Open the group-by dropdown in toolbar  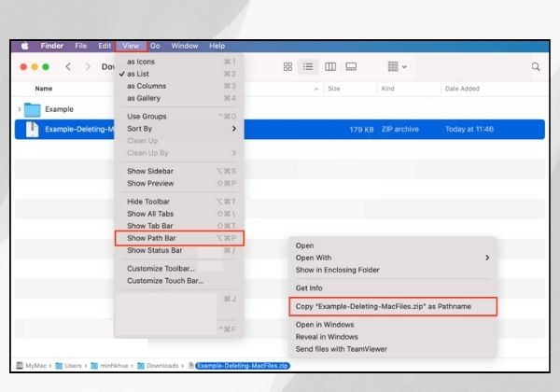coord(397,67)
